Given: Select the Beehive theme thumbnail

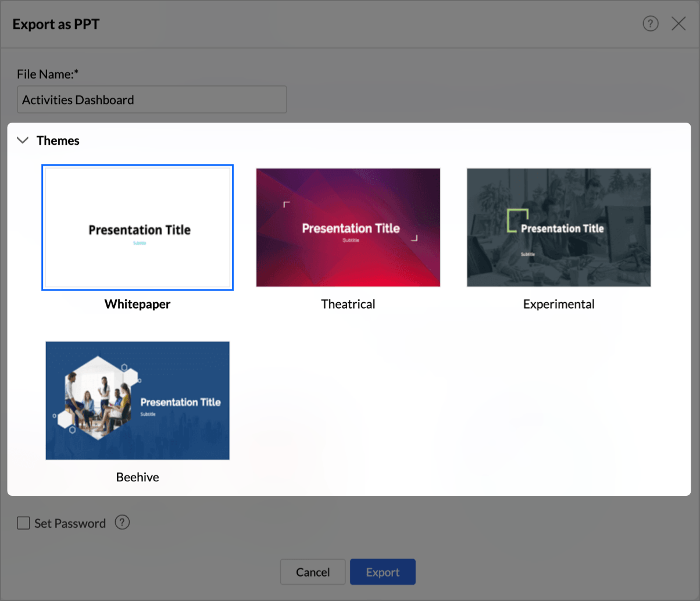Looking at the screenshot, I should (x=137, y=400).
